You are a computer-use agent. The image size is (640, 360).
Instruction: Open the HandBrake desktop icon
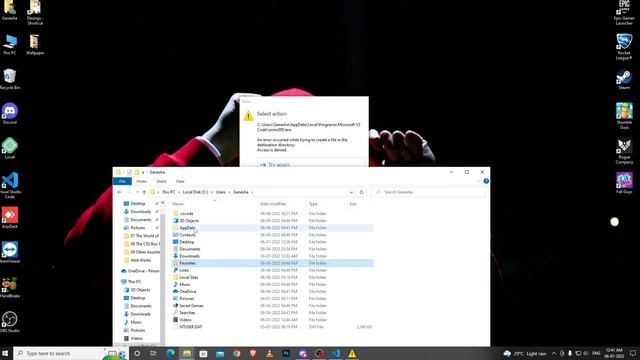tap(10, 287)
